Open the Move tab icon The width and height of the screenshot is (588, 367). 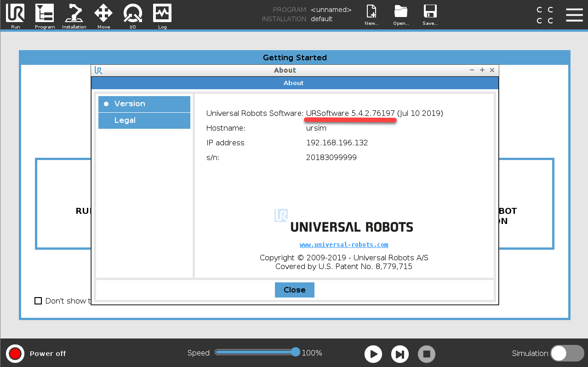tap(103, 13)
